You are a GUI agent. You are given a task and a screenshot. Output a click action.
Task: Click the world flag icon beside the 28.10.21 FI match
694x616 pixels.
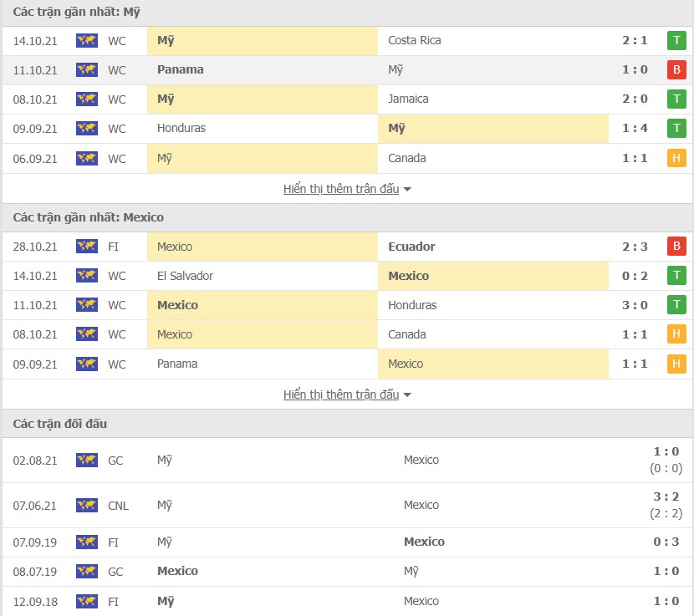(87, 247)
